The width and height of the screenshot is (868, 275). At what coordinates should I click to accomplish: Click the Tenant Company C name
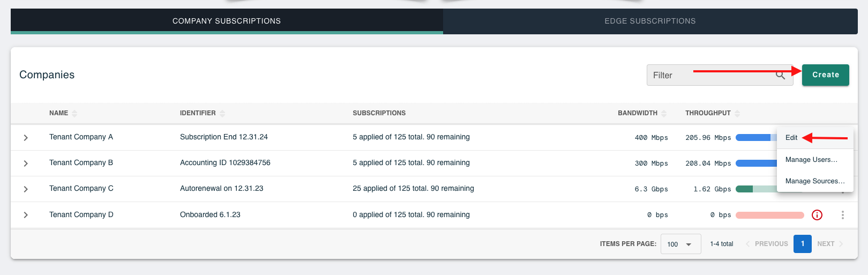(x=81, y=189)
